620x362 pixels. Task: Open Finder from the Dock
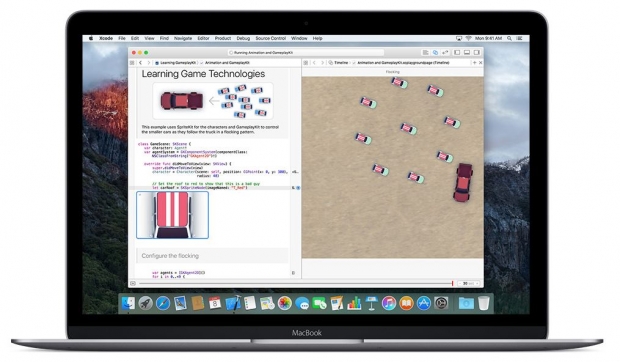pyautogui.click(x=128, y=303)
